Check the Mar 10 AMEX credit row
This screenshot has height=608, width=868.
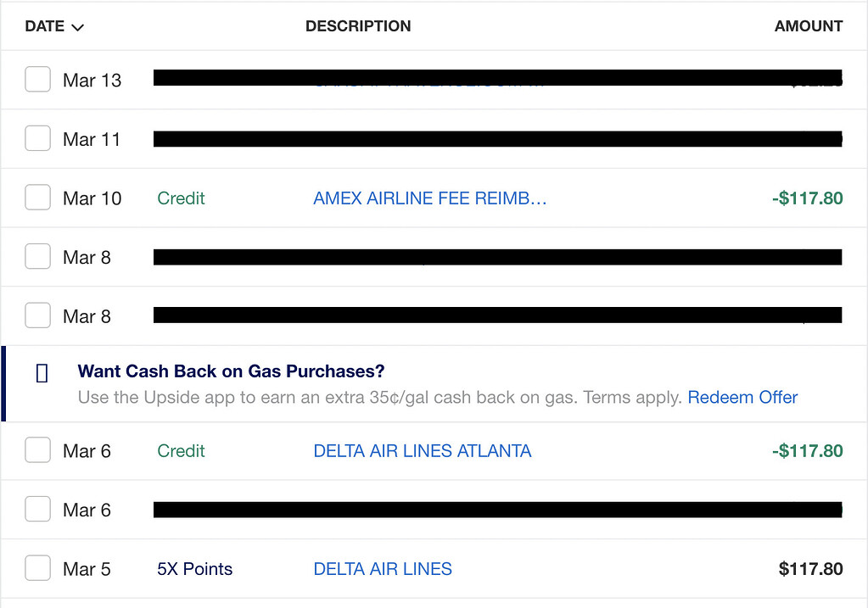pyautogui.click(x=37, y=198)
